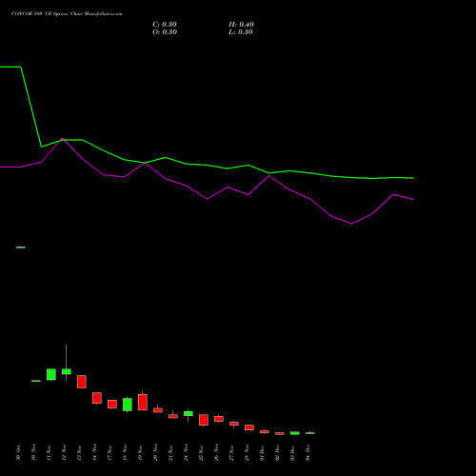
Task: Click the '02 Dec' date label
Action: (277, 453)
